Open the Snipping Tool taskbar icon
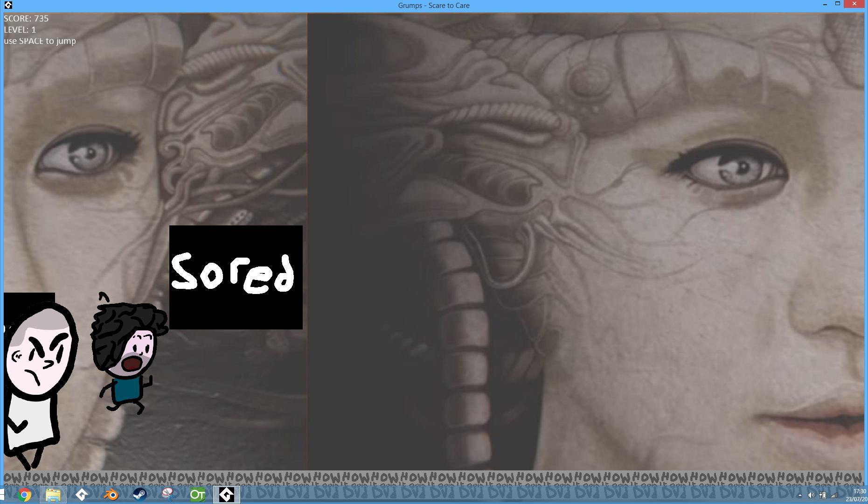The width and height of the screenshot is (868, 504). click(168, 495)
